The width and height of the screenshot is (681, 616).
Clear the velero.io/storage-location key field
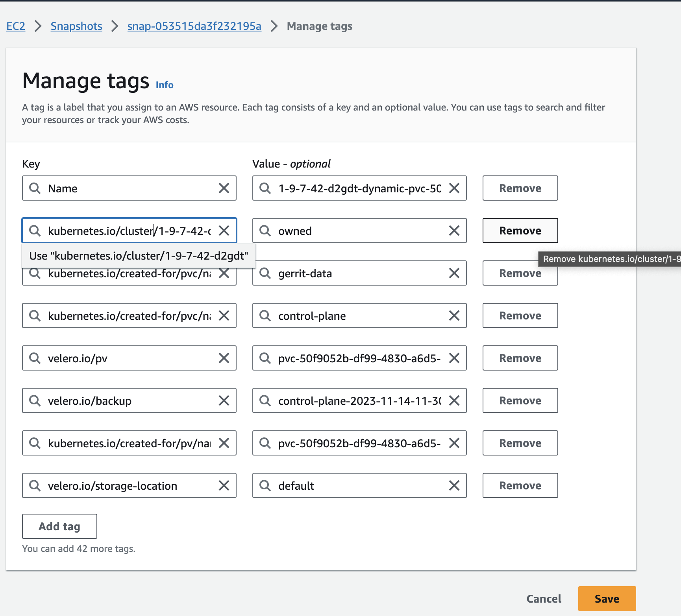tap(224, 486)
